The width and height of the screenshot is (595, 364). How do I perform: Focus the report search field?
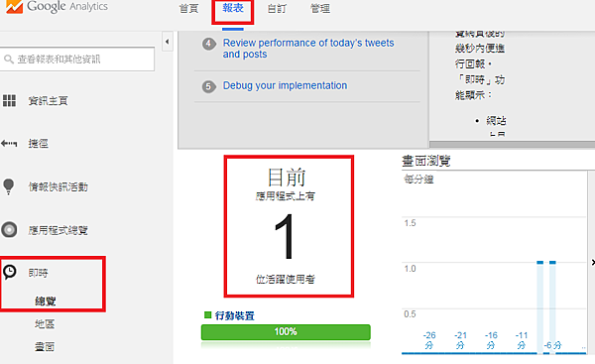[77, 59]
